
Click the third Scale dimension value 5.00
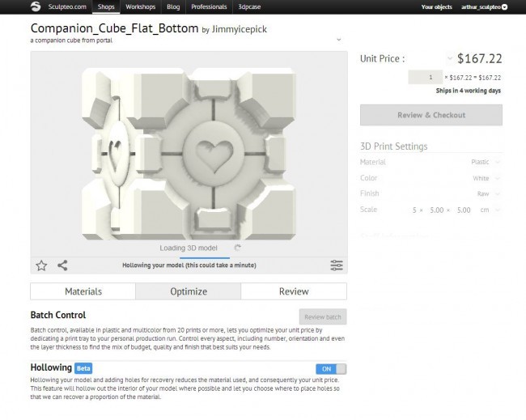pos(464,210)
